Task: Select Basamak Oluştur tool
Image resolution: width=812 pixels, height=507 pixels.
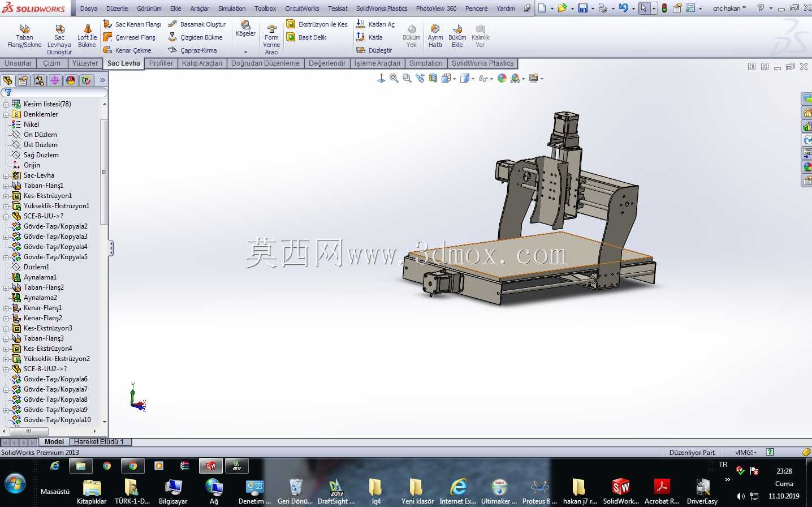Action: click(x=197, y=24)
